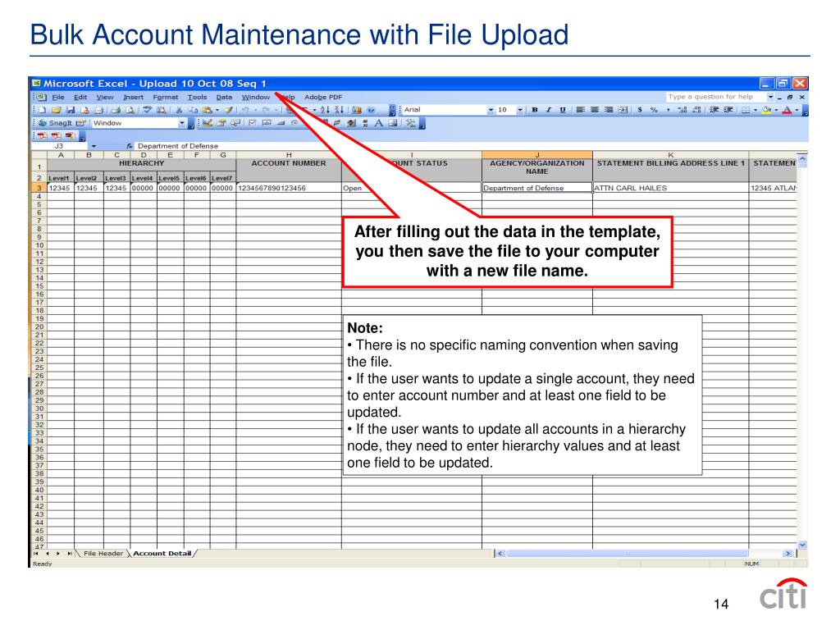
Task: Open the Chart Wizard icon
Action: pyautogui.click(x=357, y=110)
